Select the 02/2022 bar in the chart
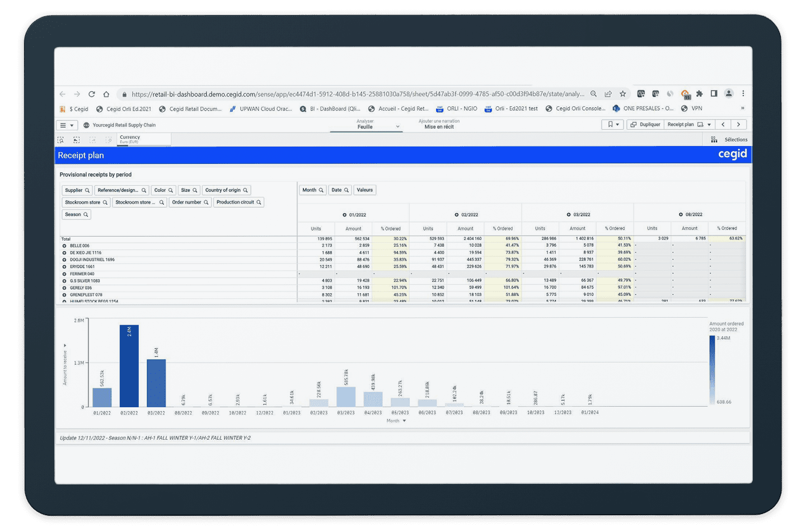The width and height of the screenshot is (806, 532). [129, 366]
